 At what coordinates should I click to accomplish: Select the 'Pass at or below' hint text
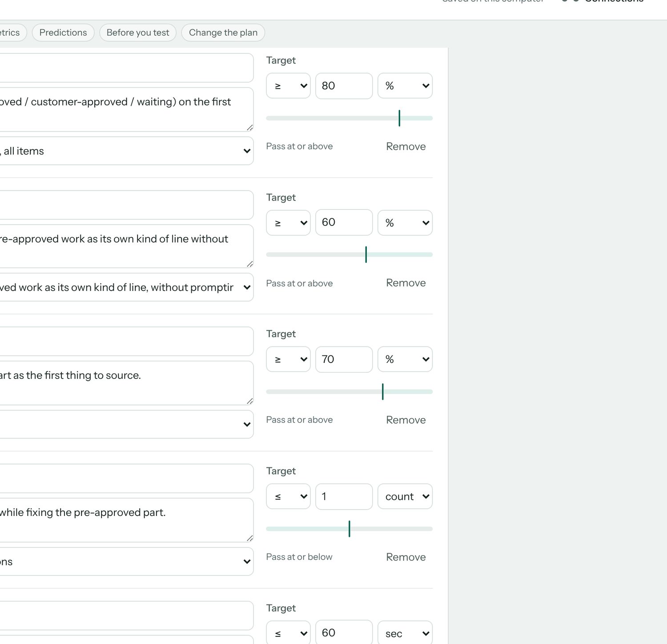click(x=299, y=557)
